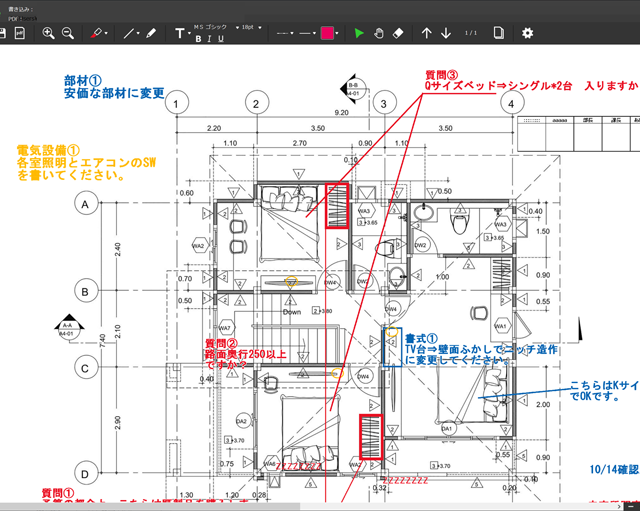Select the line drawing tool
This screenshot has height=511, width=640.
coord(129,33)
